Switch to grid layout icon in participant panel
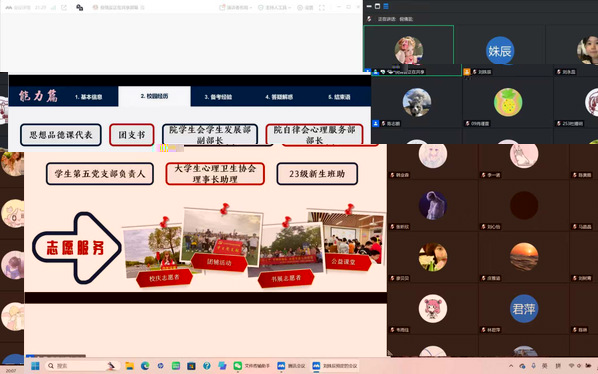Viewport: 598px width, 374px height. click(386, 6)
